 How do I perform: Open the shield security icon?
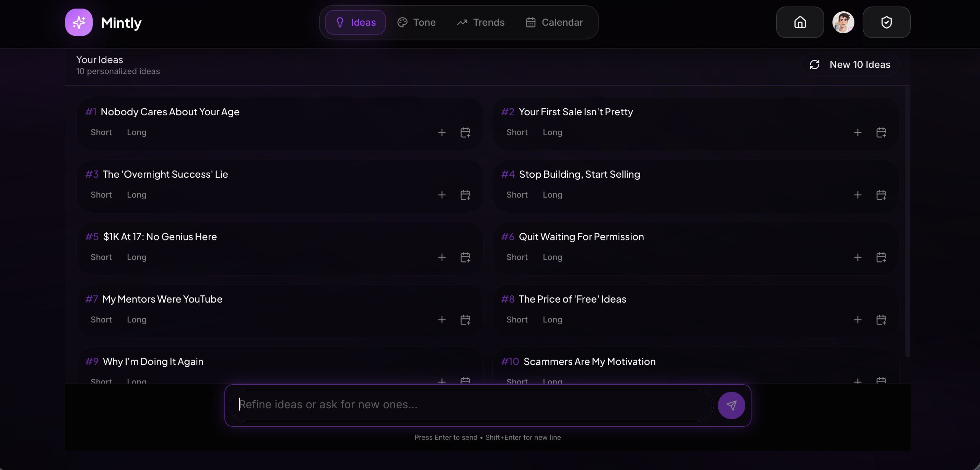pos(886,22)
